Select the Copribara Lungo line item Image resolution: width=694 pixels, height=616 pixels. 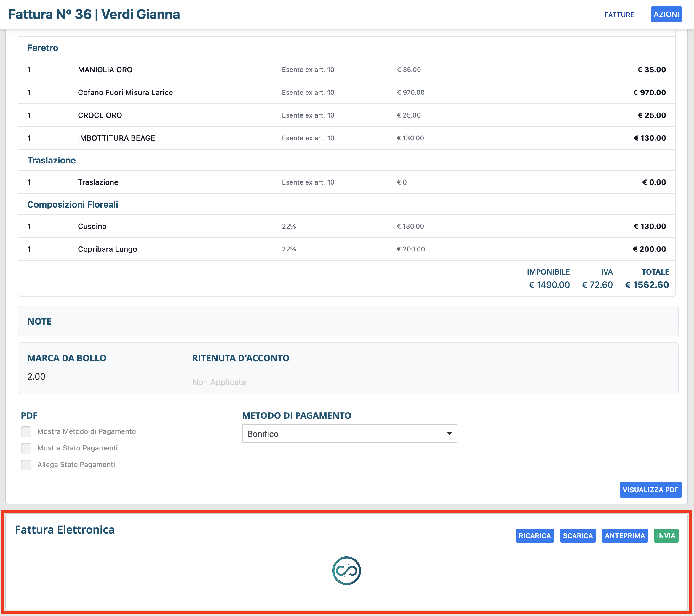(107, 249)
